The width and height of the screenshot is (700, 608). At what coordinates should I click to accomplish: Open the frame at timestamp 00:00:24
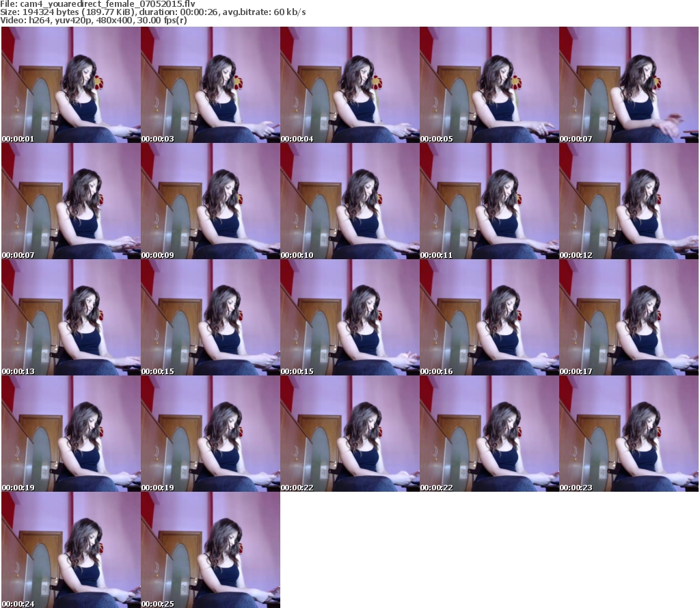tap(71, 550)
